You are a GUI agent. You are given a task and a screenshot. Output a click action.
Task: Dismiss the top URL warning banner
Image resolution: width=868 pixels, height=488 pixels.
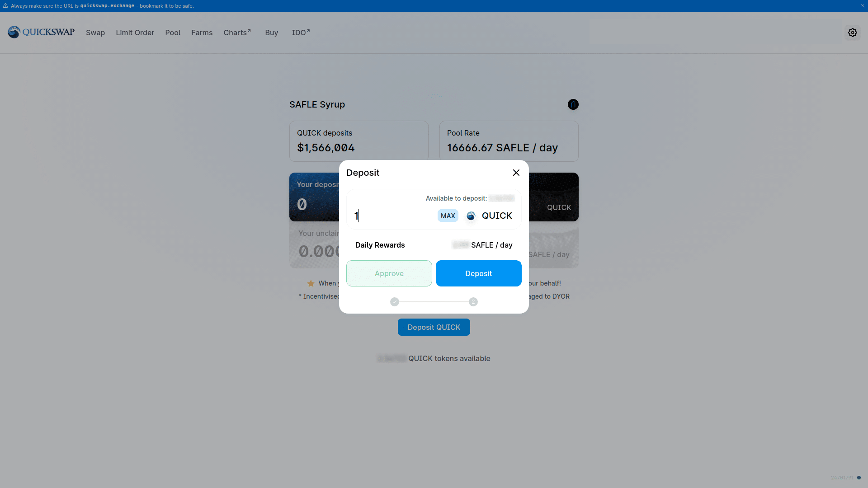(862, 6)
